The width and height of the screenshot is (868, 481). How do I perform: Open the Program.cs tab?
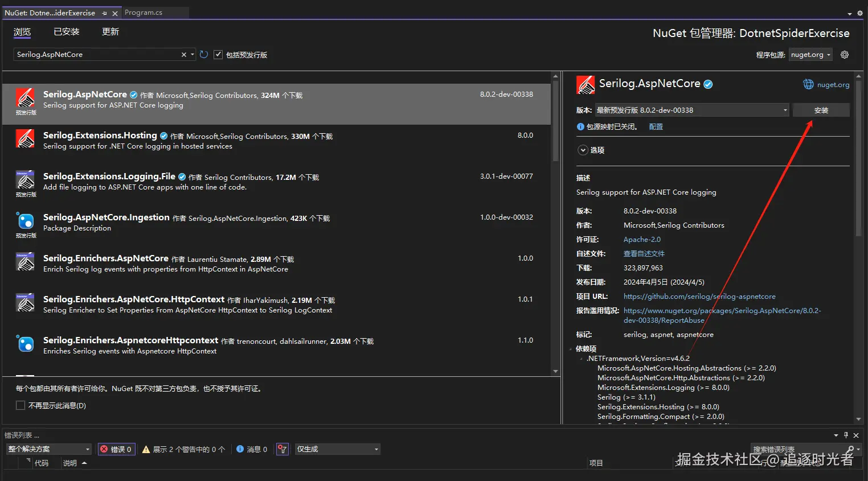point(144,13)
